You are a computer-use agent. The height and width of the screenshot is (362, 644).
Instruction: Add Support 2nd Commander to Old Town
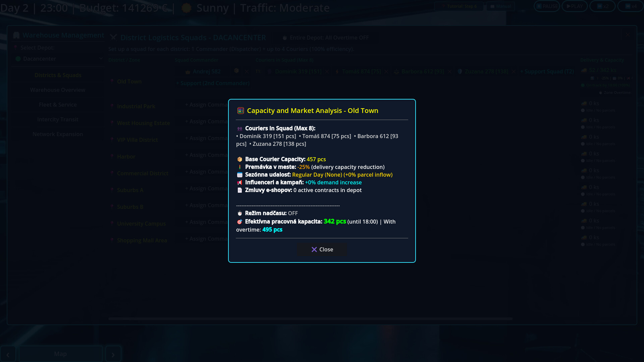213,83
